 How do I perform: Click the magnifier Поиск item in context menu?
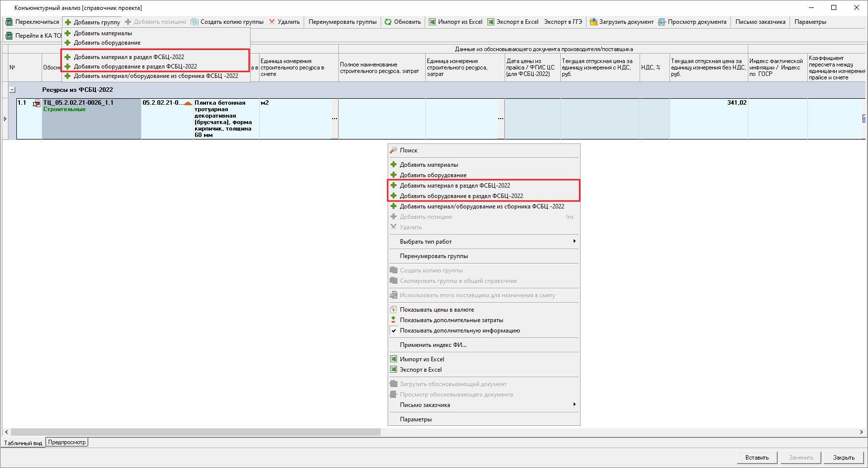click(394, 150)
